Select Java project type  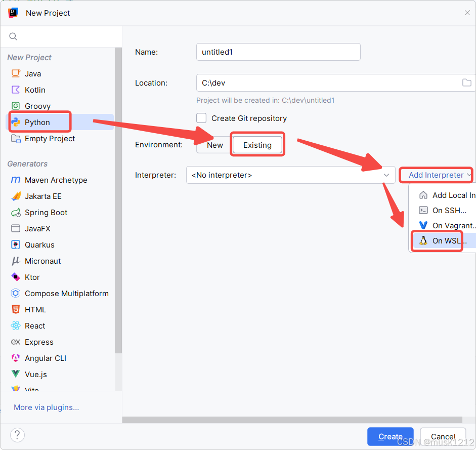[x=60, y=73]
